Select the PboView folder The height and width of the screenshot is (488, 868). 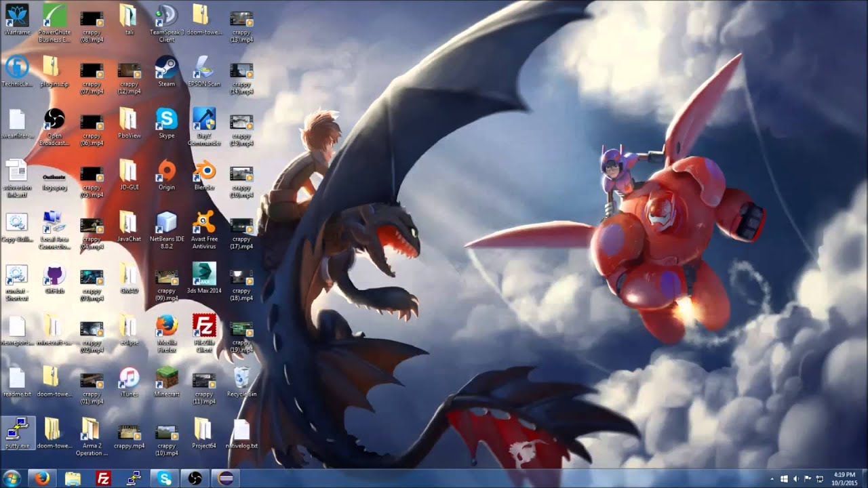(x=129, y=123)
